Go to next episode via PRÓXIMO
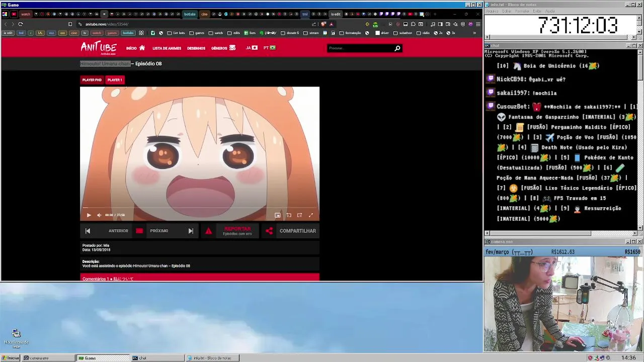The height and width of the screenshot is (362, 644). [x=159, y=231]
